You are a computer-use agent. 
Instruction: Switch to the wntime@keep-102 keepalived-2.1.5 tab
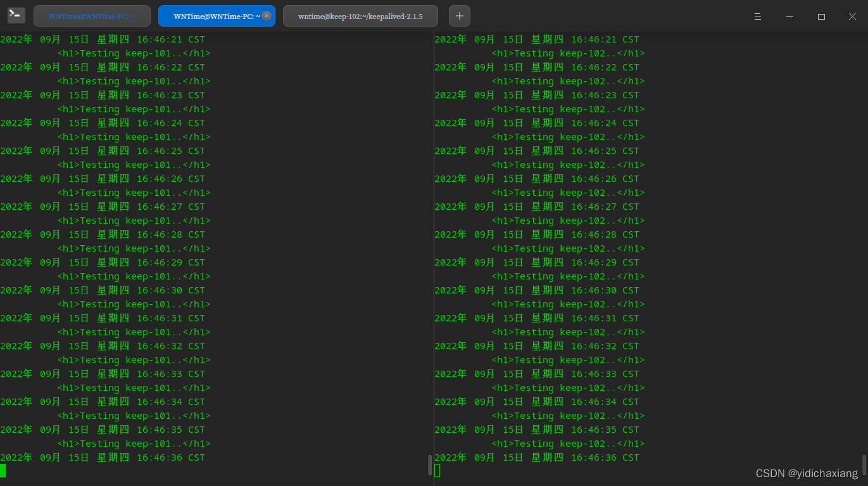click(360, 16)
